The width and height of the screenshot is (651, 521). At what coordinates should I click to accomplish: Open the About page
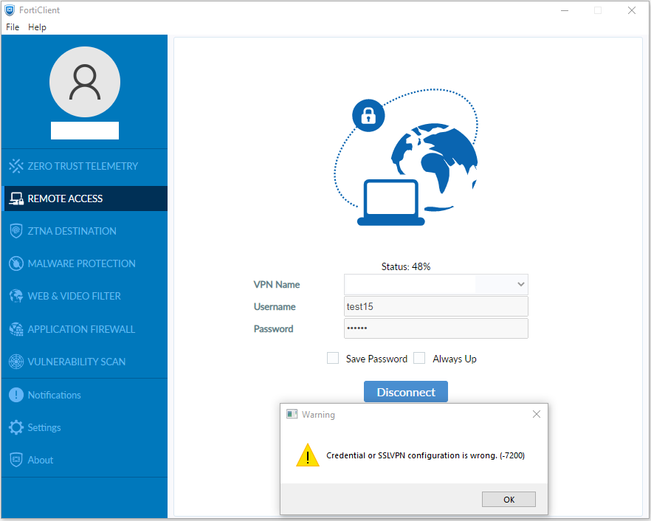click(85, 460)
